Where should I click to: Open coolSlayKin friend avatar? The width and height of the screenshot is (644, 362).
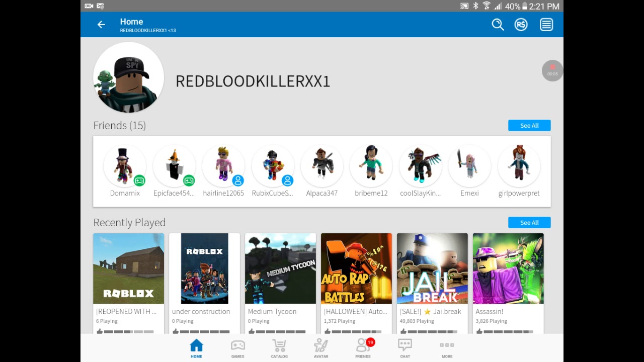[x=421, y=166]
